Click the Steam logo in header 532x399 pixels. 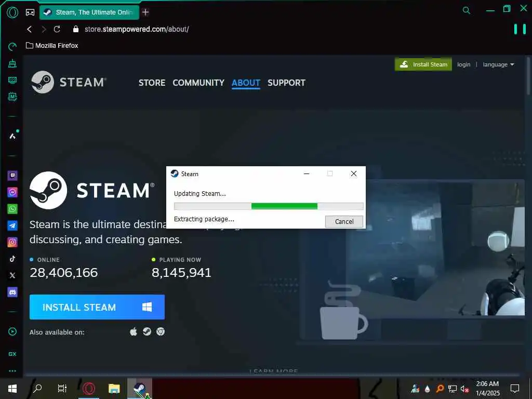69,82
